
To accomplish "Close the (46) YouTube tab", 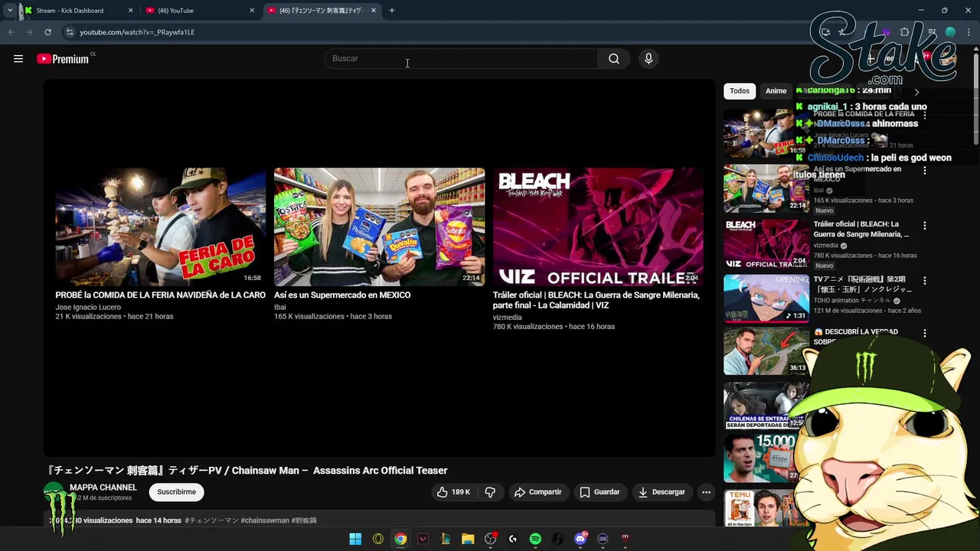I will pyautogui.click(x=252, y=11).
